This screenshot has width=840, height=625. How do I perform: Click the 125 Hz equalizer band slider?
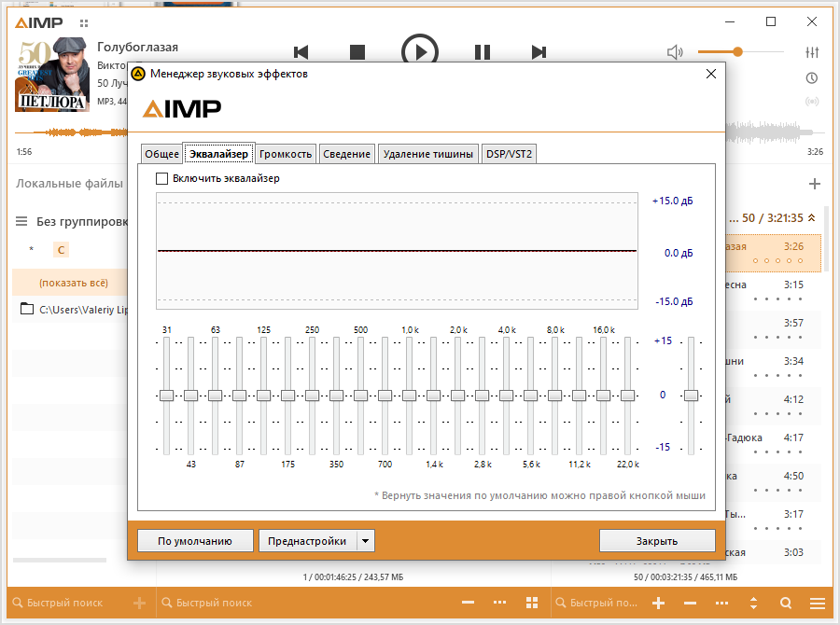click(x=263, y=396)
